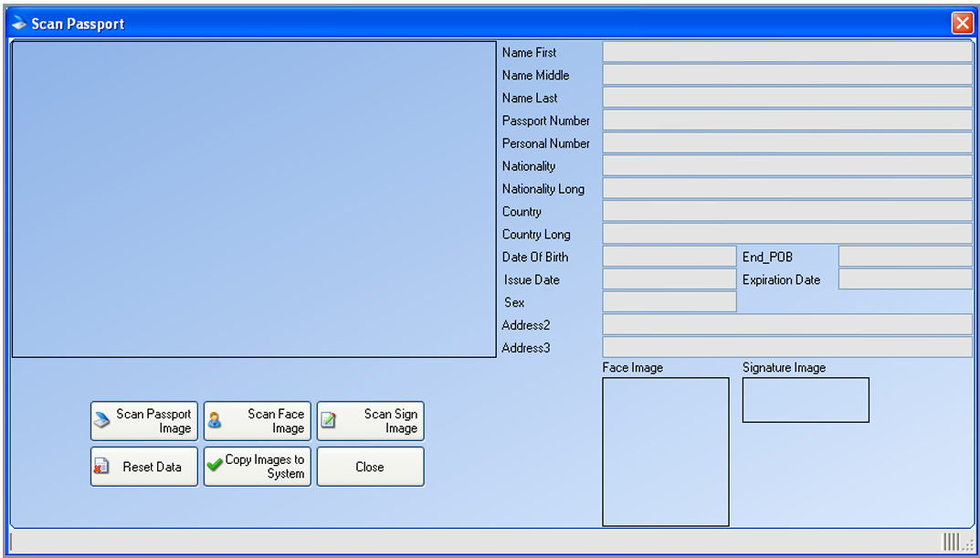Click the Signature Image preview box
The image size is (980, 558).
805,400
